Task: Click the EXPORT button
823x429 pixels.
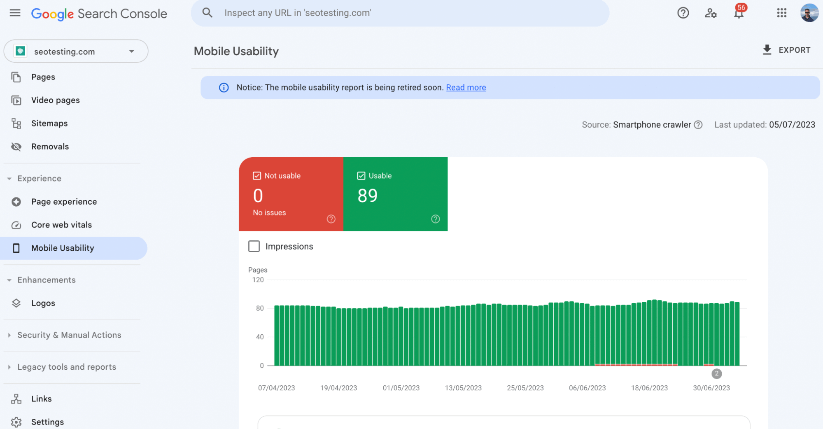Action: pos(786,50)
